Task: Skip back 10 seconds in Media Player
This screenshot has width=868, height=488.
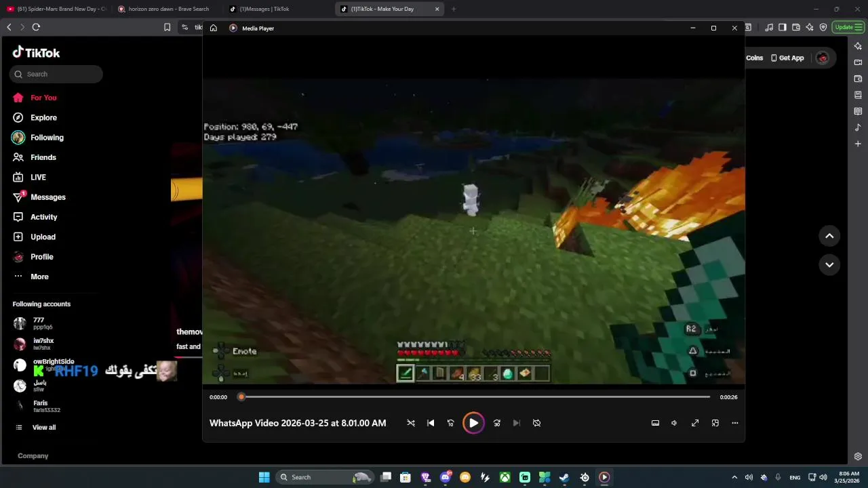Action: [x=450, y=423]
